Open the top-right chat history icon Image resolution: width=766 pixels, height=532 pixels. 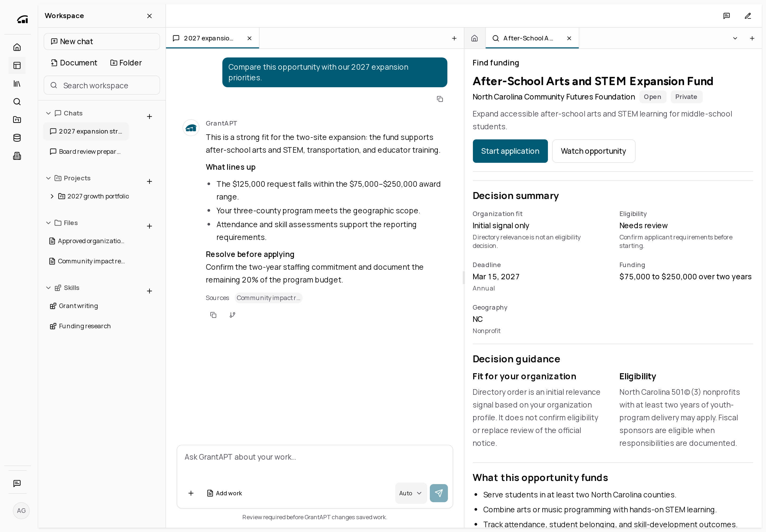pos(727,16)
